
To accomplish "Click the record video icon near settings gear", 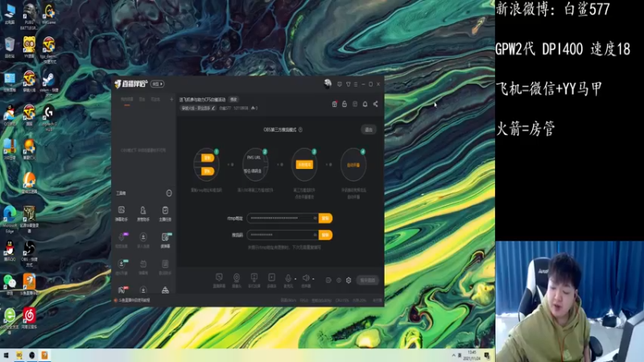I will pos(328,280).
